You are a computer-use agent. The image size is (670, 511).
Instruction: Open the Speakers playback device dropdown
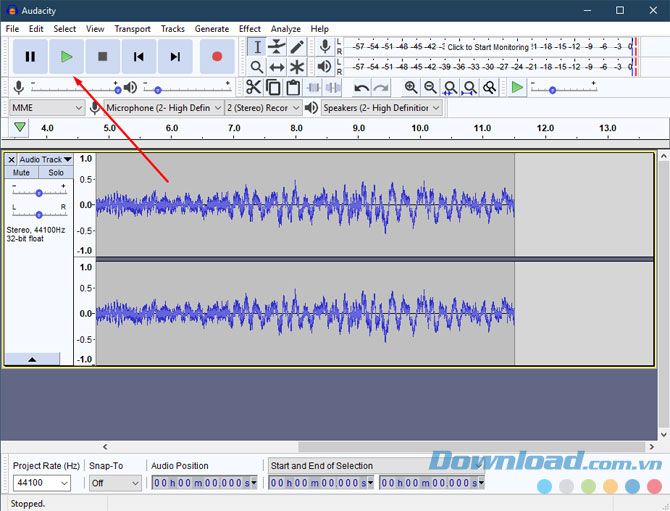(x=381, y=108)
